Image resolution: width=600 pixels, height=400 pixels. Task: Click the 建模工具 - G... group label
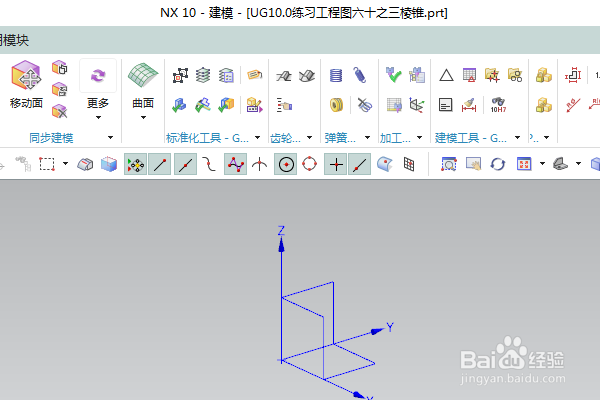pos(470,138)
